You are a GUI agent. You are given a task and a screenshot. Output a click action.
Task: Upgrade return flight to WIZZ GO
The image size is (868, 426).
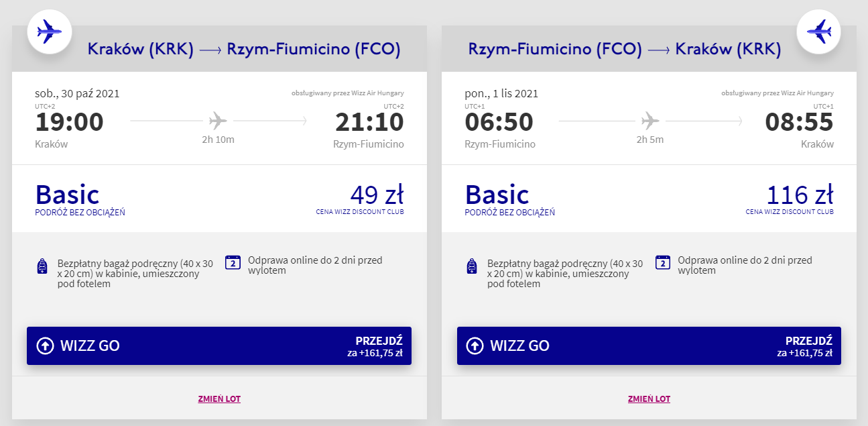pos(649,346)
